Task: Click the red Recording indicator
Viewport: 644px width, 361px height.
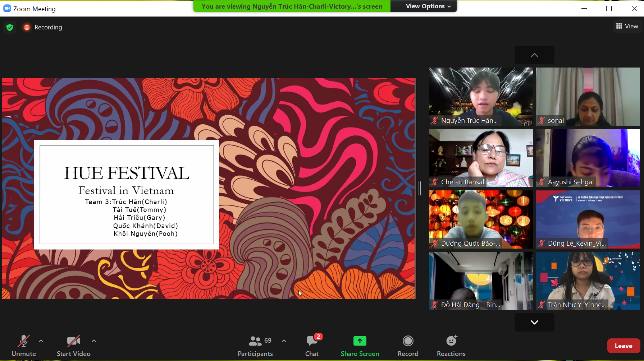Action: (x=27, y=27)
